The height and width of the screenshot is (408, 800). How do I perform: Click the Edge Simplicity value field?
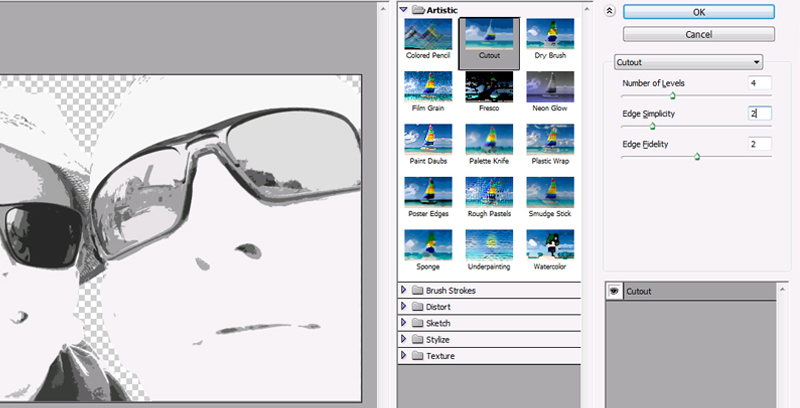click(760, 113)
